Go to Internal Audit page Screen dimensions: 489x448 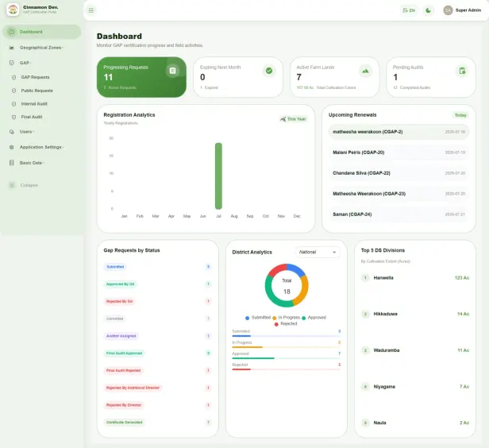pyautogui.click(x=34, y=103)
